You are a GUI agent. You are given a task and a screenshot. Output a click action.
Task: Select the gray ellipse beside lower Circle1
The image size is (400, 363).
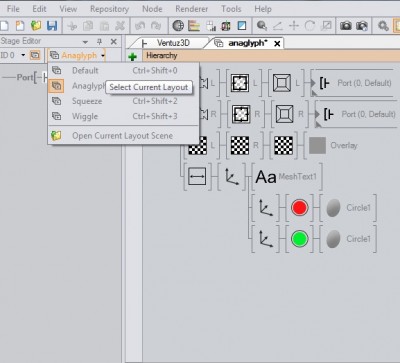pos(333,239)
